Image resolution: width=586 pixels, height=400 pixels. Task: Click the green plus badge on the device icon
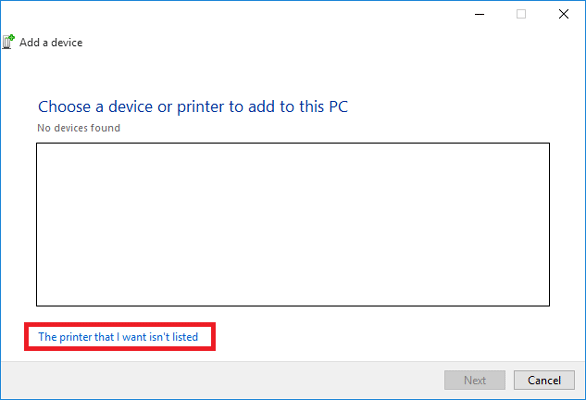[12, 37]
